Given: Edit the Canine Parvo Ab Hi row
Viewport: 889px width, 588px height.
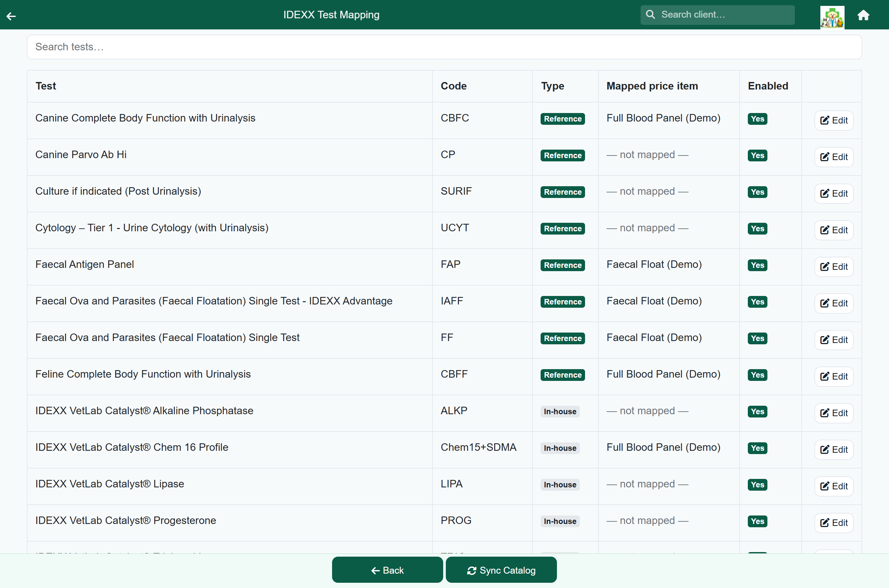Looking at the screenshot, I should pyautogui.click(x=834, y=157).
